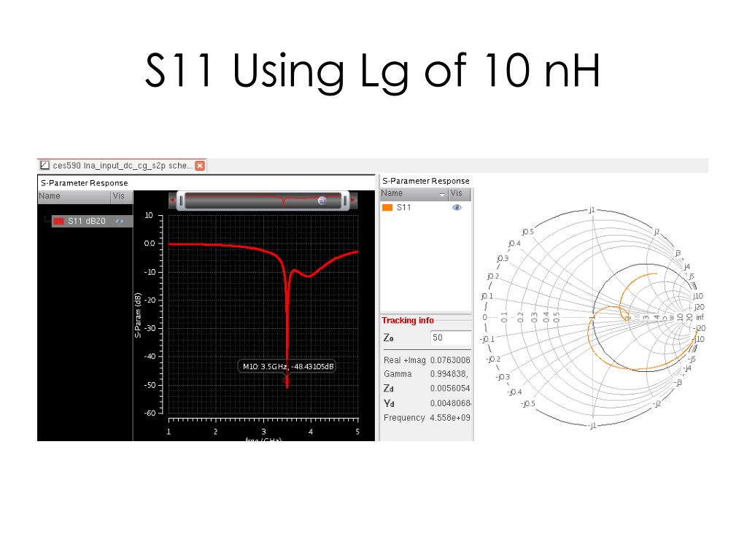The width and height of the screenshot is (747, 560).
Task: Click the waveform icon on the ces590 tab
Action: [x=44, y=166]
